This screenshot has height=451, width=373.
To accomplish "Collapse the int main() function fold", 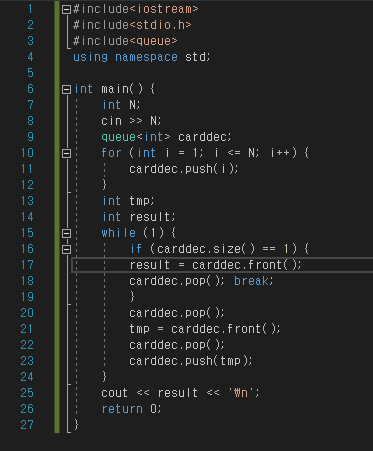I will point(66,89).
